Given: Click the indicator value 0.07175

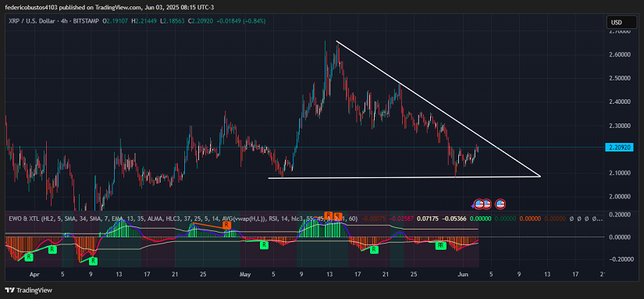Looking at the screenshot, I should point(427,219).
